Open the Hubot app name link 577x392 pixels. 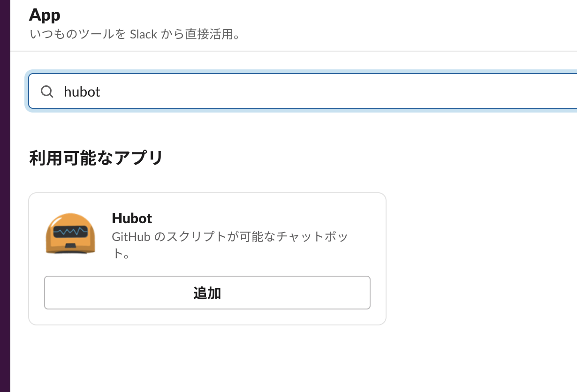tap(131, 219)
